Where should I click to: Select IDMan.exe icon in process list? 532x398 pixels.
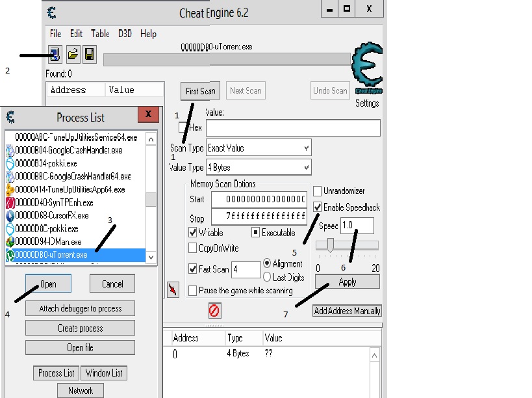(10, 242)
